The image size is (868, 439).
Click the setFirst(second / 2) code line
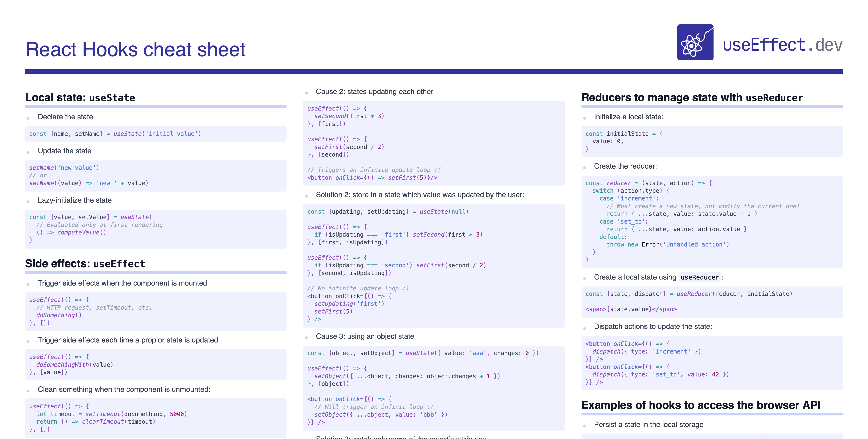click(x=349, y=147)
